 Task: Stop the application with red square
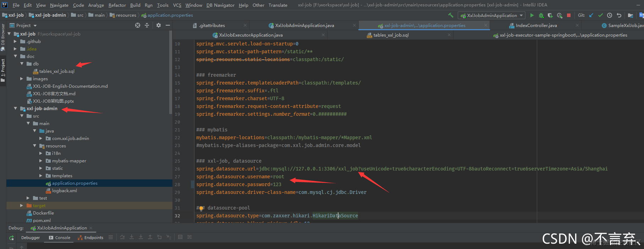(569, 15)
